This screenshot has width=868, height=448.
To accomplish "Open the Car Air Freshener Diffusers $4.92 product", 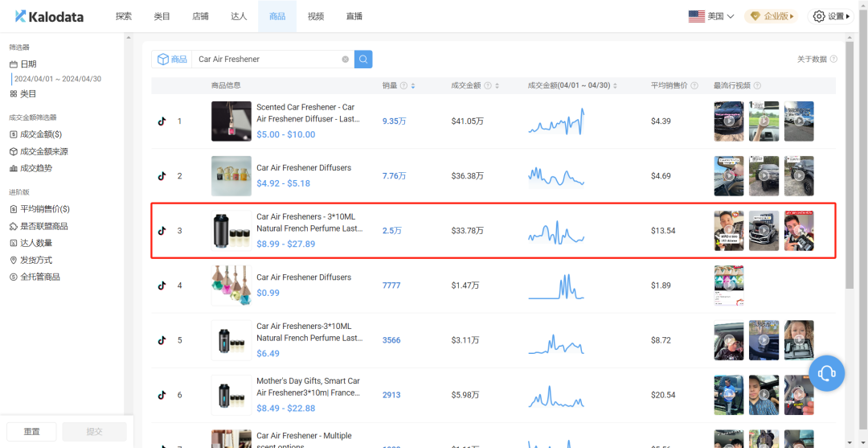I will [x=304, y=168].
